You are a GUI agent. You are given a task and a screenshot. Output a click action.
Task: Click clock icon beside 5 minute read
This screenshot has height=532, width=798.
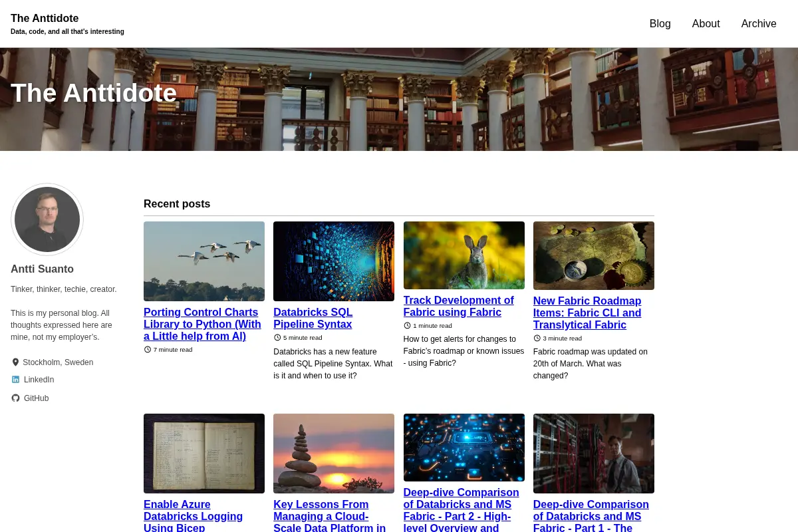(277, 338)
